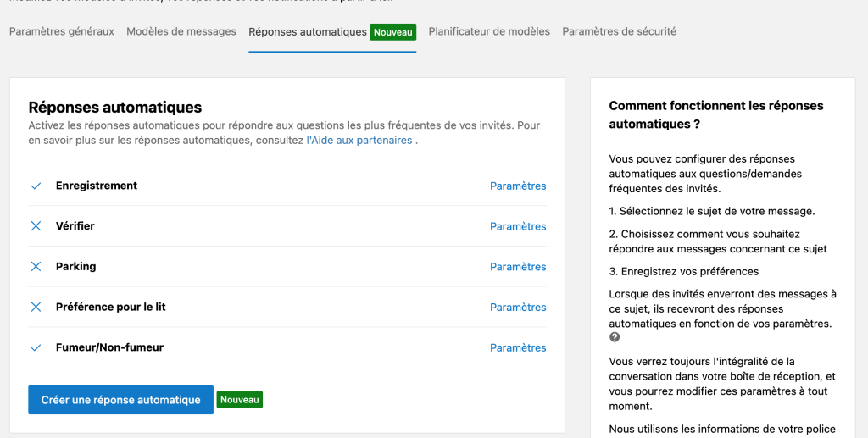Screen dimensions: 868x438
Task: Click Paramètres link in Parking row
Action: point(518,267)
